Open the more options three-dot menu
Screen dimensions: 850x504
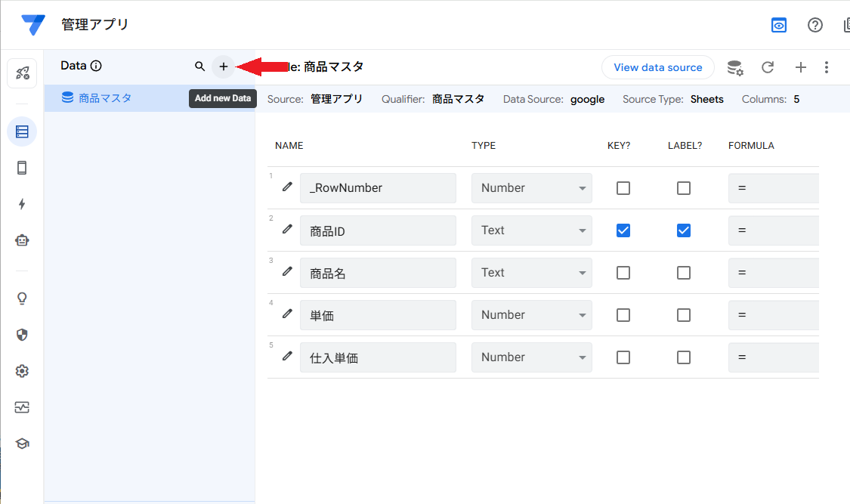(x=827, y=67)
